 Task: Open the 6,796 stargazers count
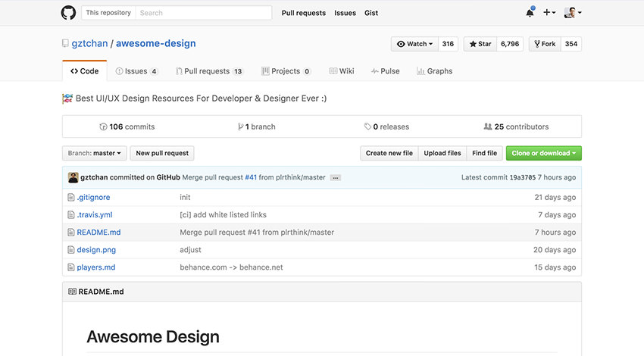point(510,44)
